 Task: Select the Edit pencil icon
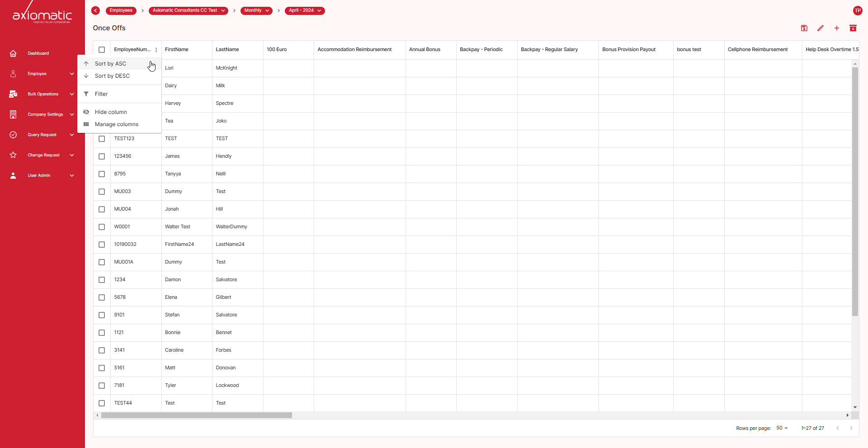click(821, 28)
